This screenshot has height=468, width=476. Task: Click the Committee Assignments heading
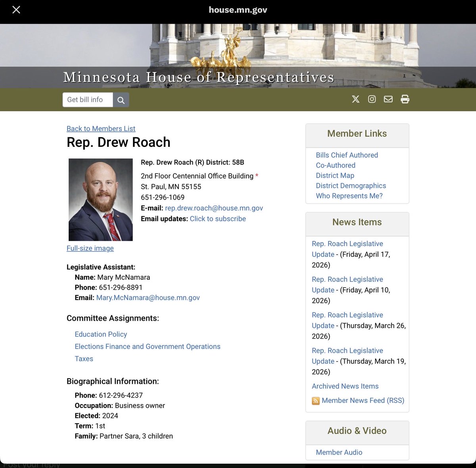pos(113,318)
